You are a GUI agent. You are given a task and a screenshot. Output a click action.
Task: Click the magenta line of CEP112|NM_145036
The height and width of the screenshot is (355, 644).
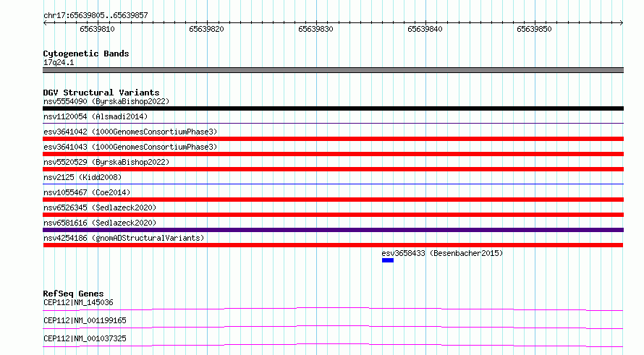point(333,309)
